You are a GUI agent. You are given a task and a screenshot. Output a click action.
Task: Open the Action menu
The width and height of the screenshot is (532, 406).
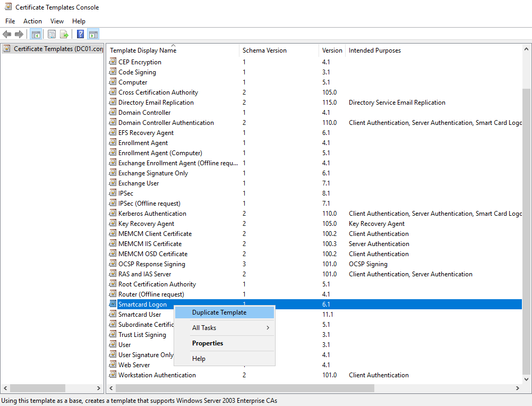point(32,21)
